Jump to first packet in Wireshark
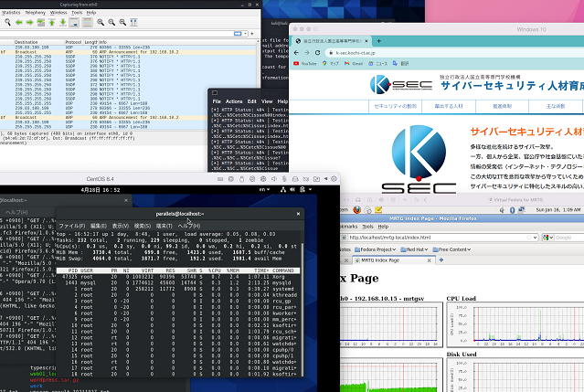Screen dimensions: 584x392 (x=52, y=22)
